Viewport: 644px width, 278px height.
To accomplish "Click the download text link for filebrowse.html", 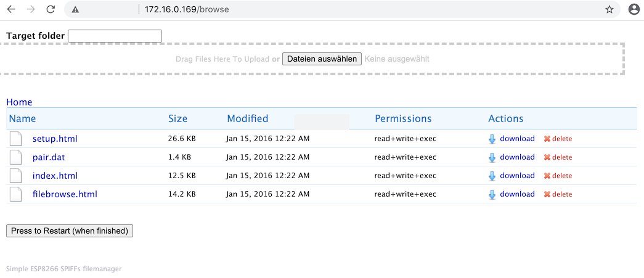I will pyautogui.click(x=518, y=194).
